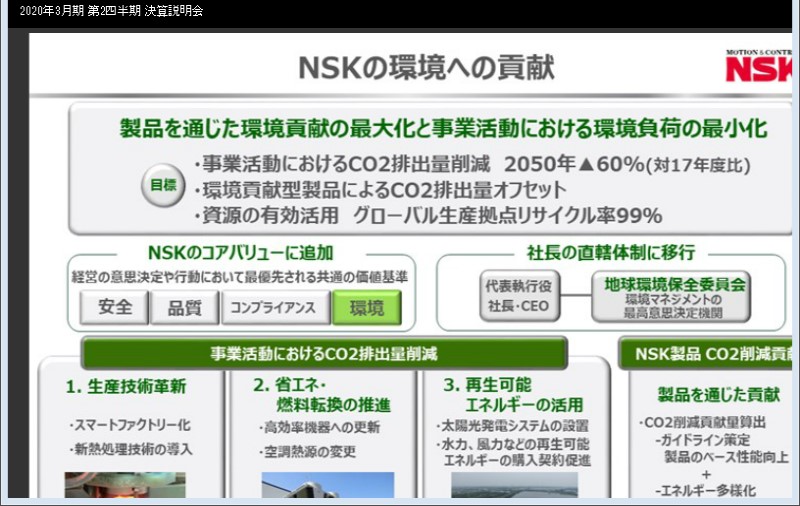Click the landscape photo under 再生可能エネルギー
The width and height of the screenshot is (800, 506).
click(x=514, y=485)
